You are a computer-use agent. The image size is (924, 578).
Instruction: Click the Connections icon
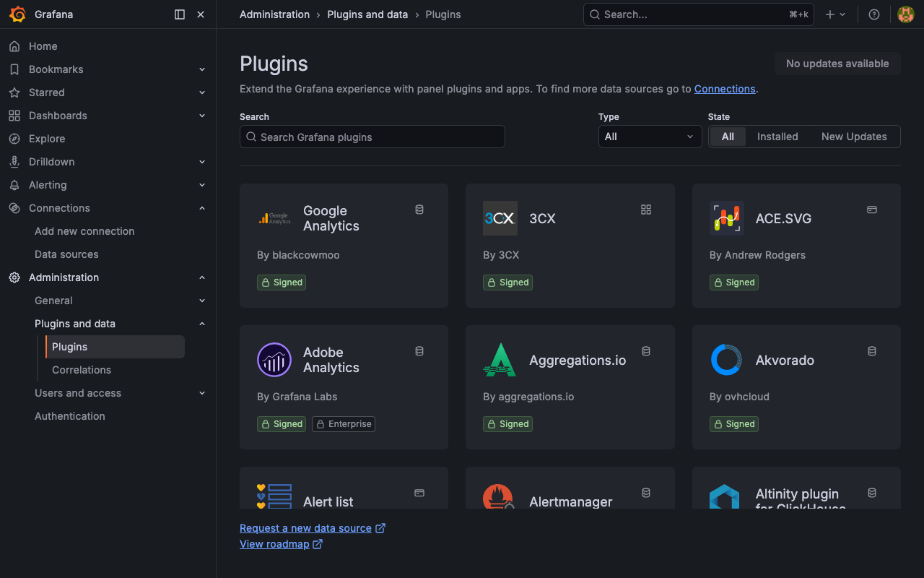coord(14,208)
